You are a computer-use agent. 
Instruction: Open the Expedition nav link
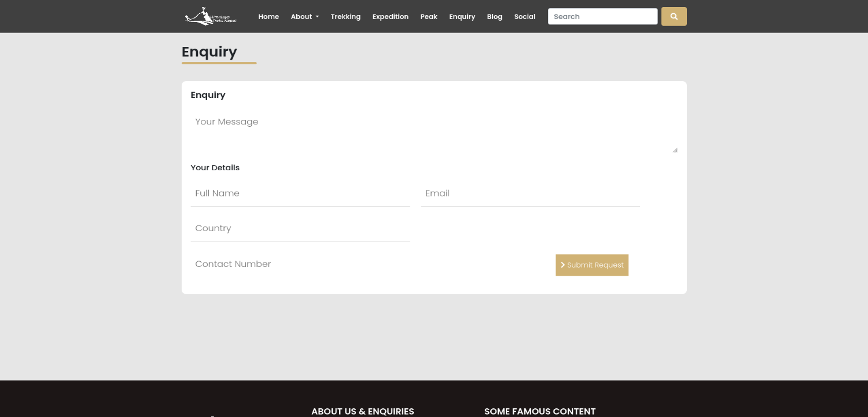(x=391, y=16)
